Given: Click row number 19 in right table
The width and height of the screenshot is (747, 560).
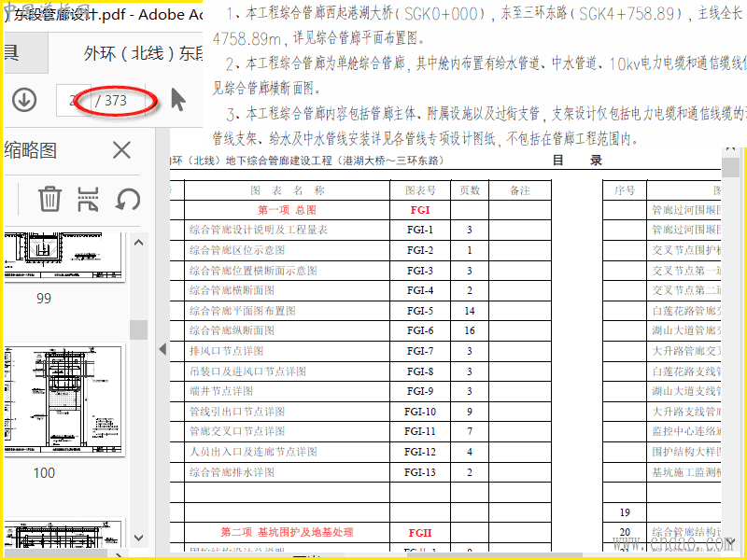Looking at the screenshot, I should point(625,512).
